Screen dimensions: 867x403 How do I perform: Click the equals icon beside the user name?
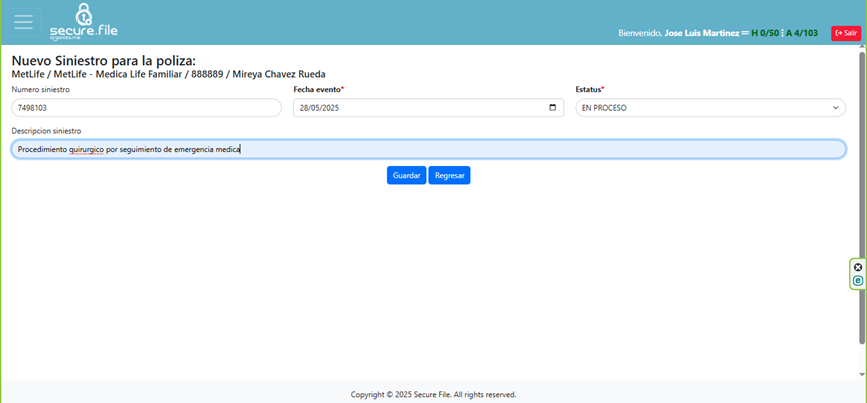pyautogui.click(x=745, y=33)
